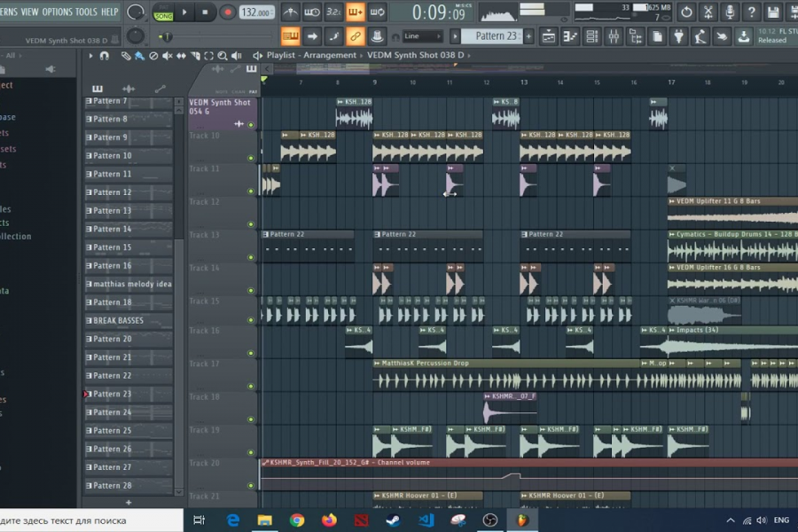The height and width of the screenshot is (532, 798).
Task: Select the Zoom magnifier tool in Playlist
Action: [x=223, y=56]
